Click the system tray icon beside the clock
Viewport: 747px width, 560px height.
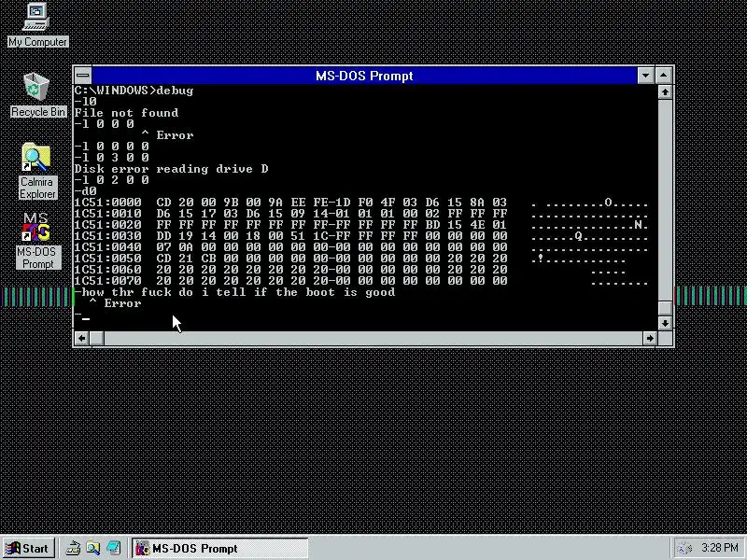[x=684, y=548]
